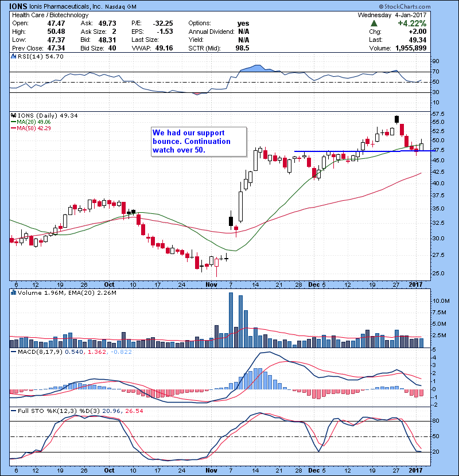Click the Ionis Pharmaceuticals, Inc. company name

coord(66,6)
